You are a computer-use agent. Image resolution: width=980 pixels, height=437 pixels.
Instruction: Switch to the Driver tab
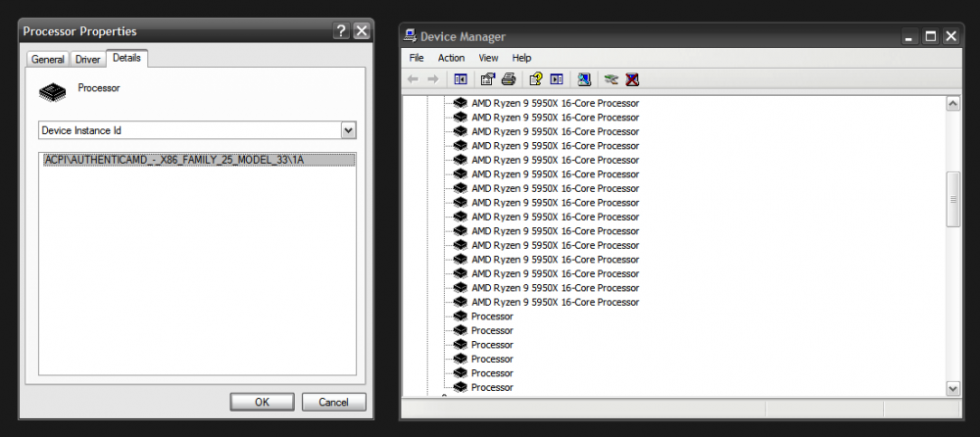[88, 59]
